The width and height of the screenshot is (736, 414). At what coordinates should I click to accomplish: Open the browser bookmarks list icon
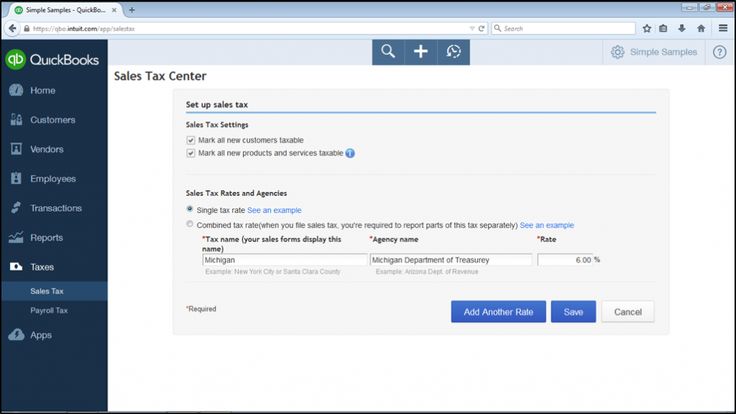coord(663,29)
